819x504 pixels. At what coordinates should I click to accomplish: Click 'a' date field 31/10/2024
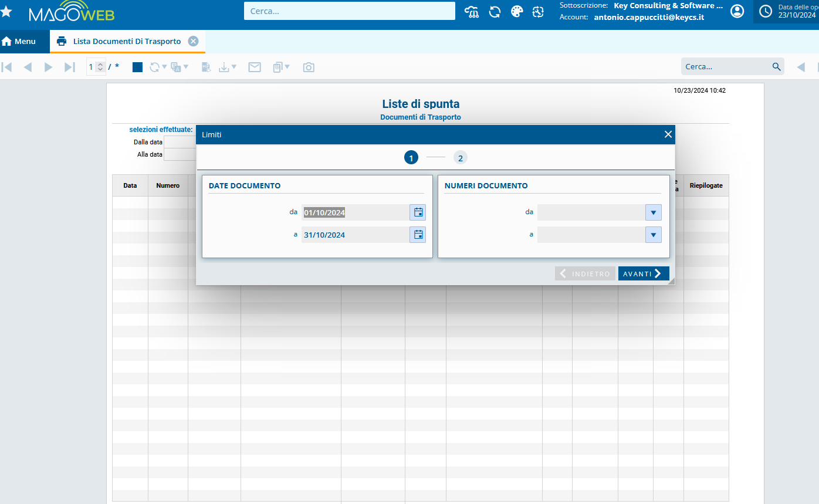pos(355,235)
